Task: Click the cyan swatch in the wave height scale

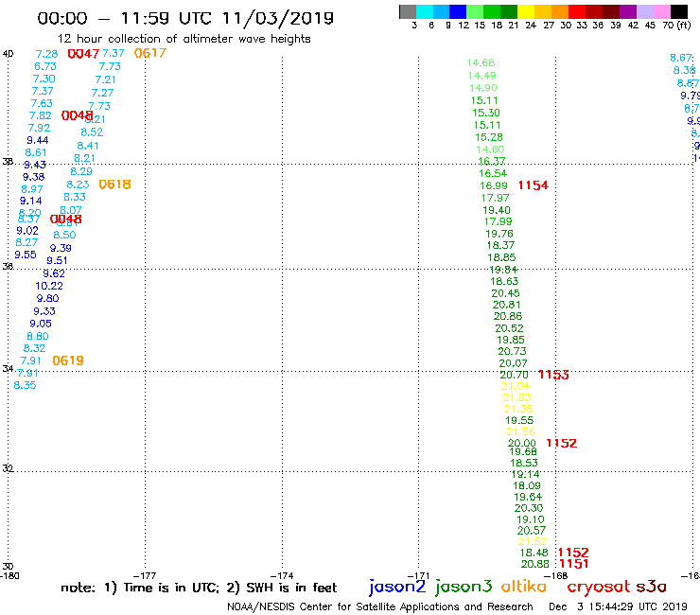Action: (x=425, y=11)
